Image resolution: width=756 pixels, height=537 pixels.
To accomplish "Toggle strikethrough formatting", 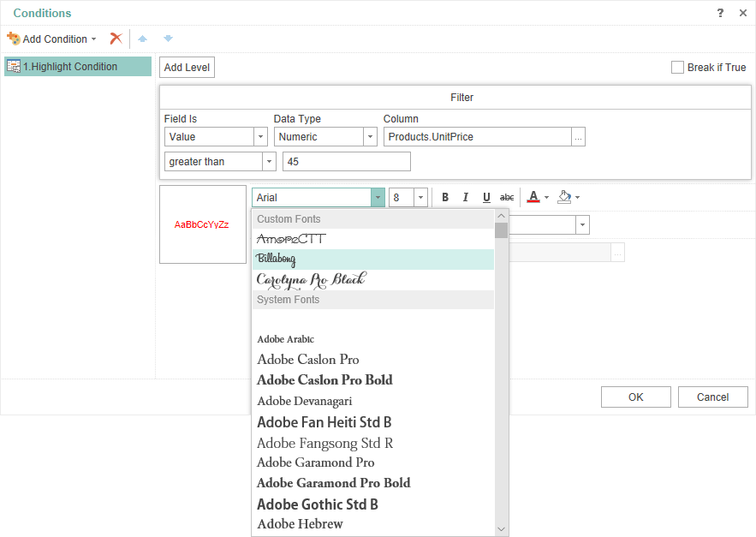I will point(507,198).
